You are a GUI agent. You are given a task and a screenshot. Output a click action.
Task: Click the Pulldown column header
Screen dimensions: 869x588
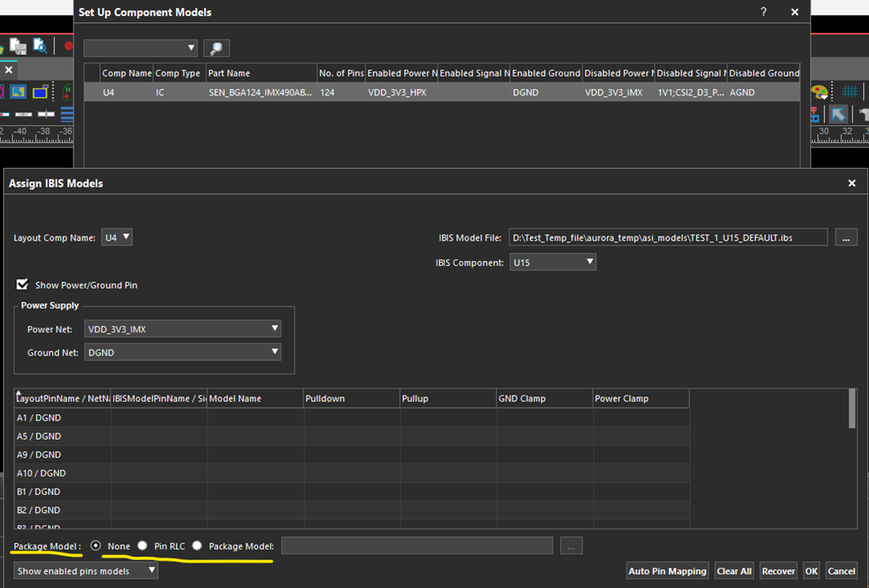352,398
